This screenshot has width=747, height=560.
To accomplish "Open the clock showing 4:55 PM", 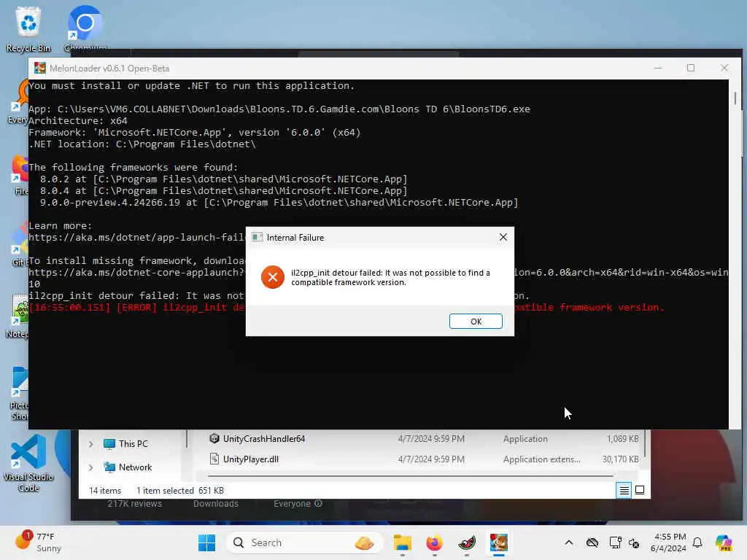I will (669, 542).
